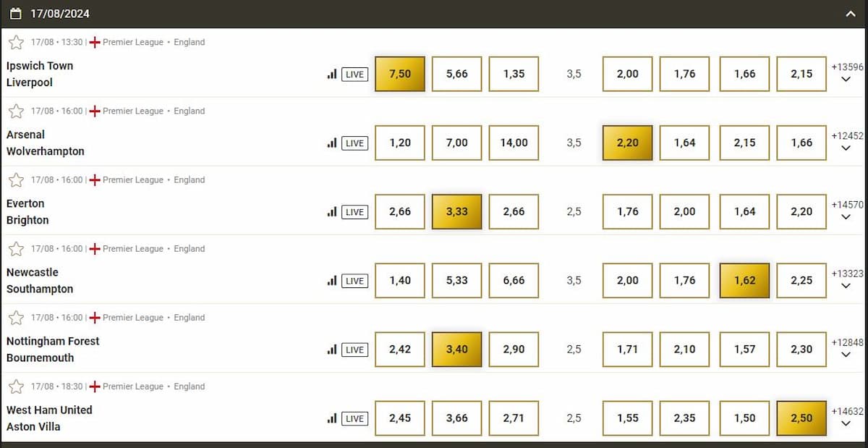Expand +14570 markets for Everton vs Brighton

(x=846, y=211)
